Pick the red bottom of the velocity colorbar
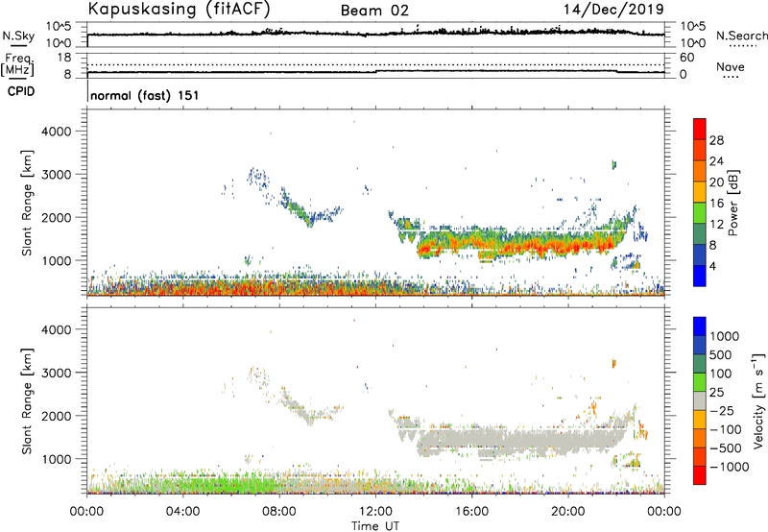Image resolution: width=768 pixels, height=532 pixels. pyautogui.click(x=700, y=475)
